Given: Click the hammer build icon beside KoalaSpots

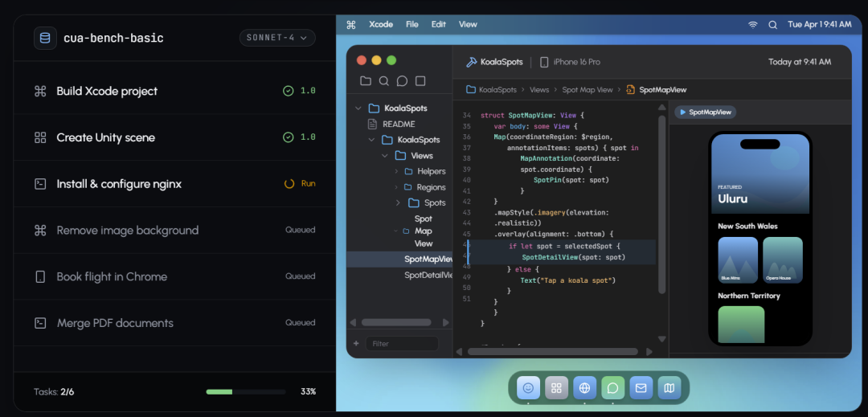Looking at the screenshot, I should [x=472, y=62].
